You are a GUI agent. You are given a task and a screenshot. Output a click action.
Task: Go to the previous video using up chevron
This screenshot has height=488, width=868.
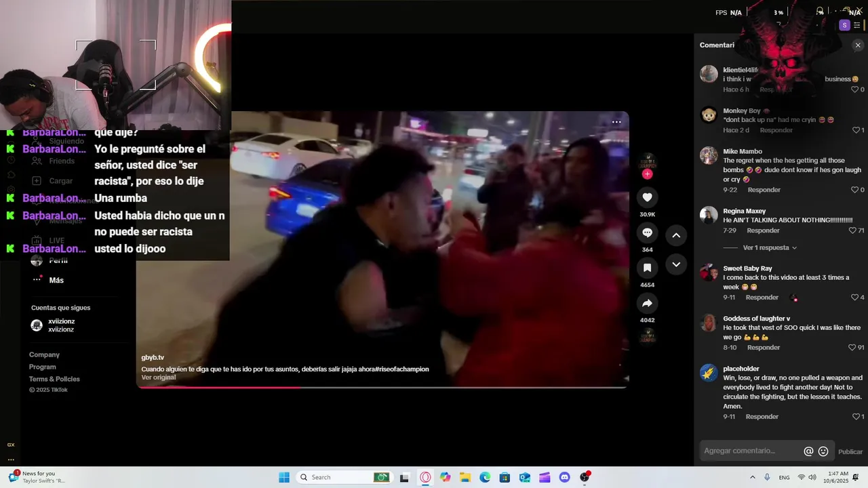click(676, 235)
